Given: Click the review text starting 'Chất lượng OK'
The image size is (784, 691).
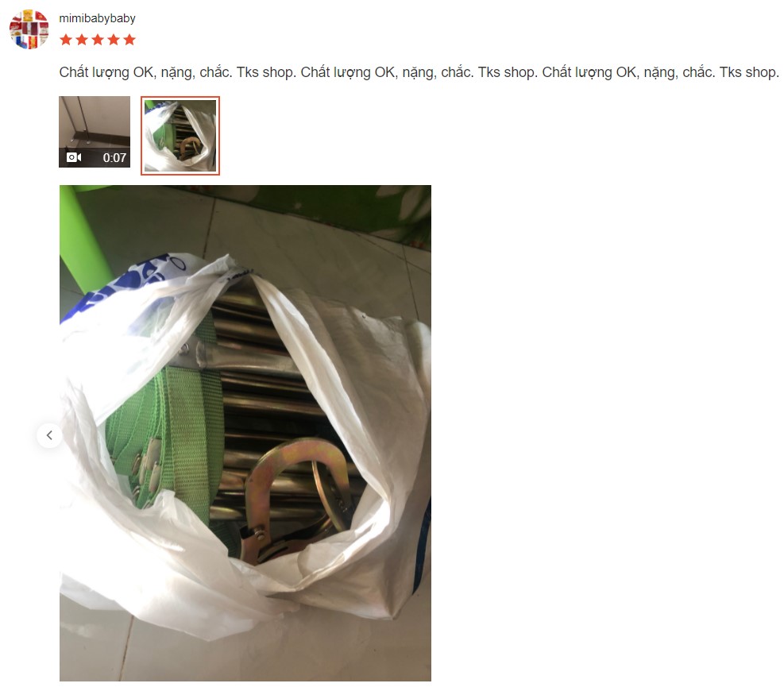Looking at the screenshot, I should [419, 72].
